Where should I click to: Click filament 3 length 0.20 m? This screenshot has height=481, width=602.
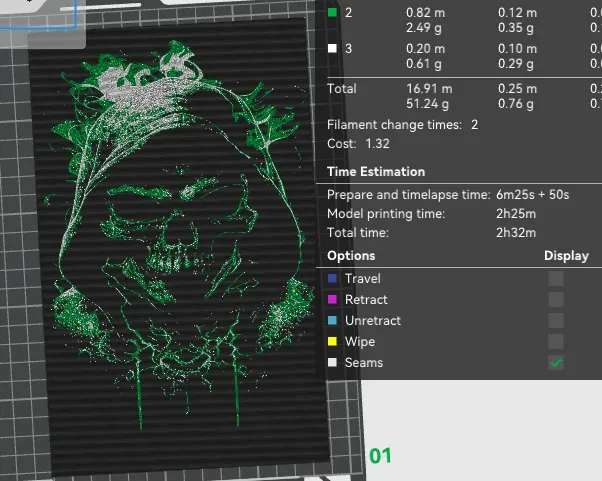(x=425, y=49)
